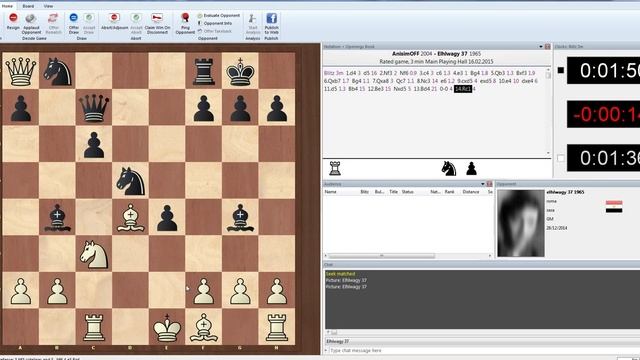This screenshot has width=640, height=360.
Task: Select the black pawn on e4
Action: 167,217
